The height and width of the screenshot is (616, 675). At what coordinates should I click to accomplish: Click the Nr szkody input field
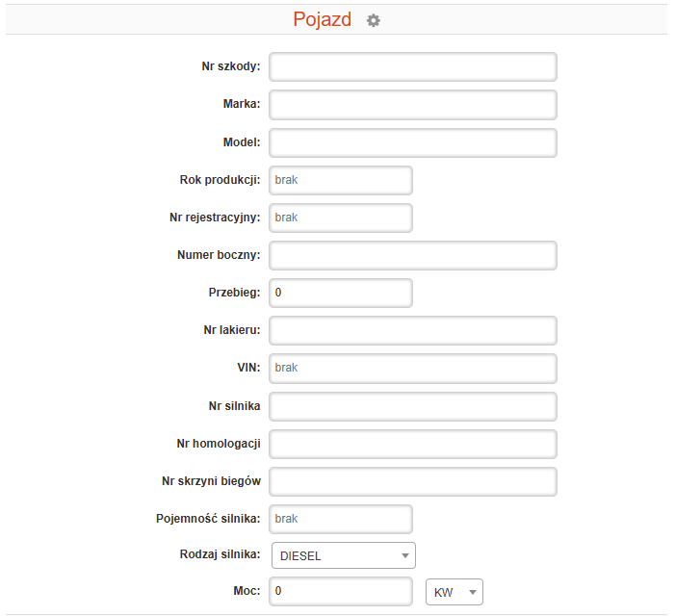412,66
